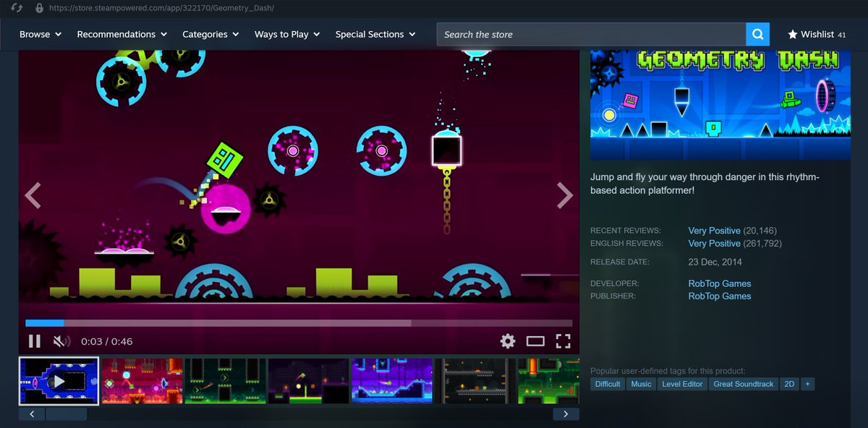
Task: Show next media with right arrow
Action: (x=565, y=195)
